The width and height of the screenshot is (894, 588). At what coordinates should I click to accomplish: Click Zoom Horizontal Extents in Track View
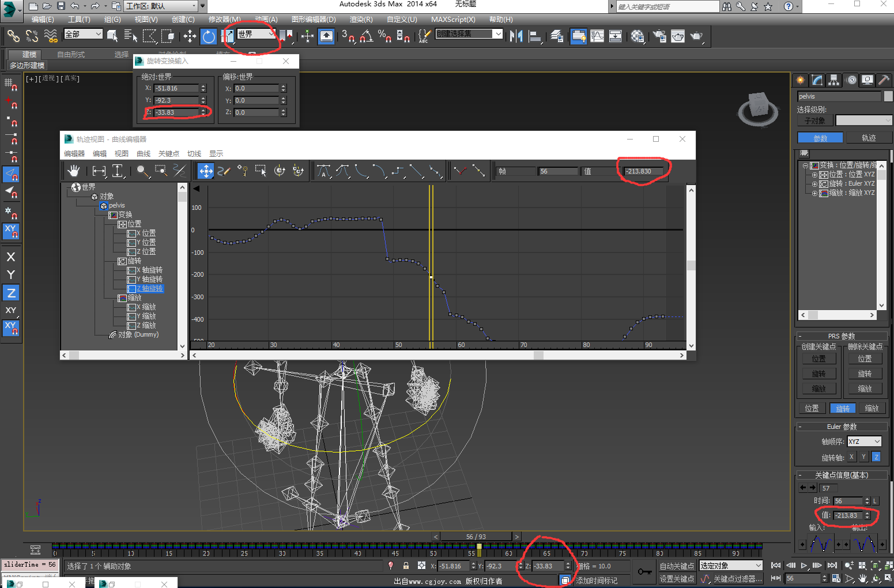pyautogui.click(x=99, y=171)
